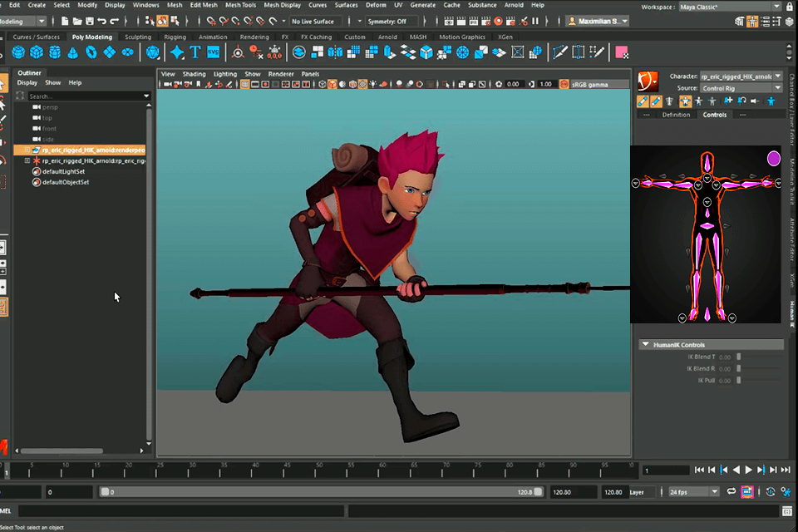Open the Renderer menu in the viewport
The width and height of the screenshot is (798, 532).
click(x=281, y=73)
